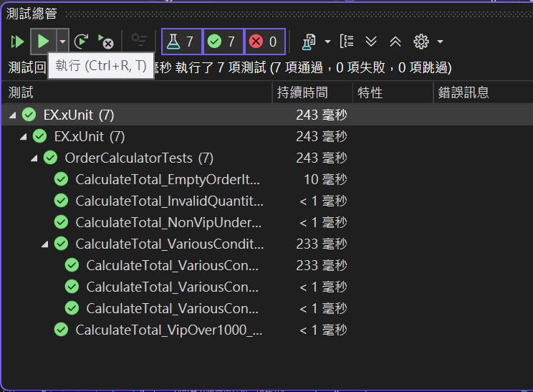Toggle the total tests flask filter
Image resolution: width=533 pixels, height=392 pixels.
pos(181,42)
